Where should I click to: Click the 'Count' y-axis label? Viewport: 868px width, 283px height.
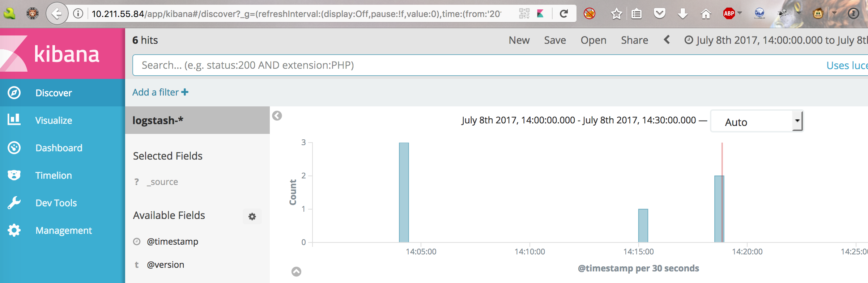click(293, 192)
